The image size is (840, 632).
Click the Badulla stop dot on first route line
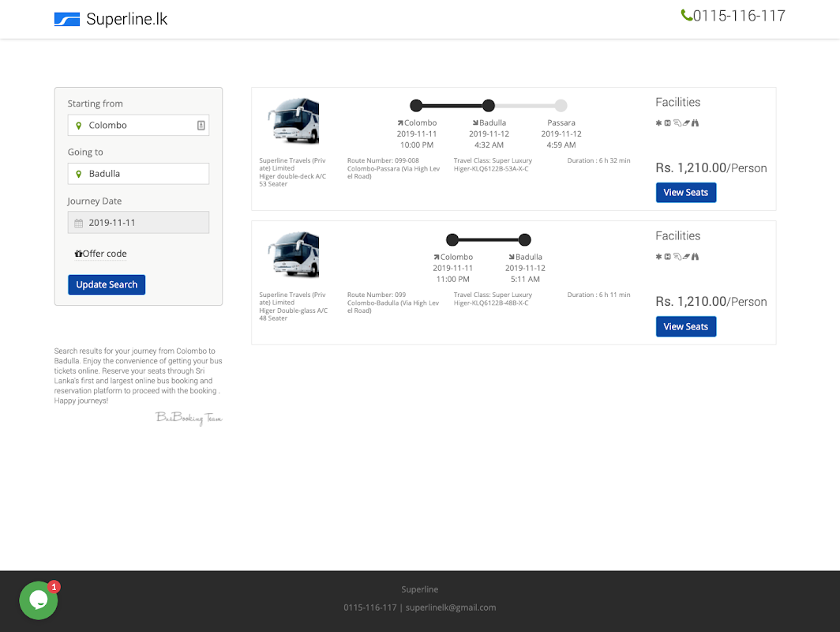[x=488, y=106]
